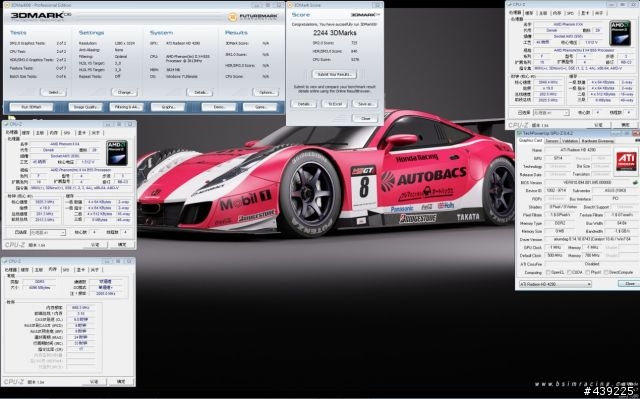Open Image Quality in 3DMark06
The height and width of the screenshot is (399, 640).
coord(85,107)
